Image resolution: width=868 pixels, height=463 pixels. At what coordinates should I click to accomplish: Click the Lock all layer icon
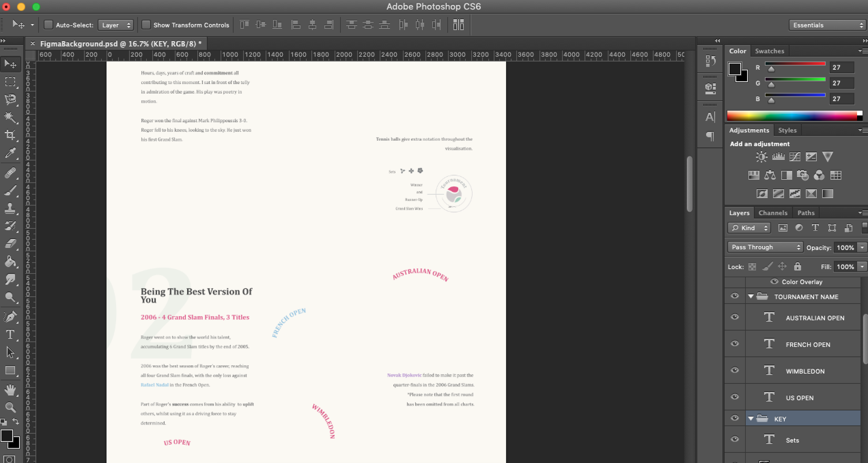(797, 266)
